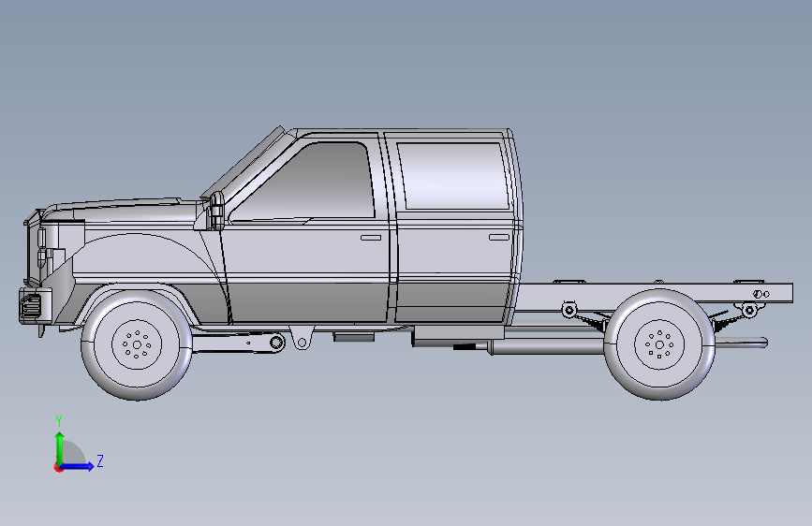
Task: Click the red origin ball of the triad
Action: click(x=58, y=467)
